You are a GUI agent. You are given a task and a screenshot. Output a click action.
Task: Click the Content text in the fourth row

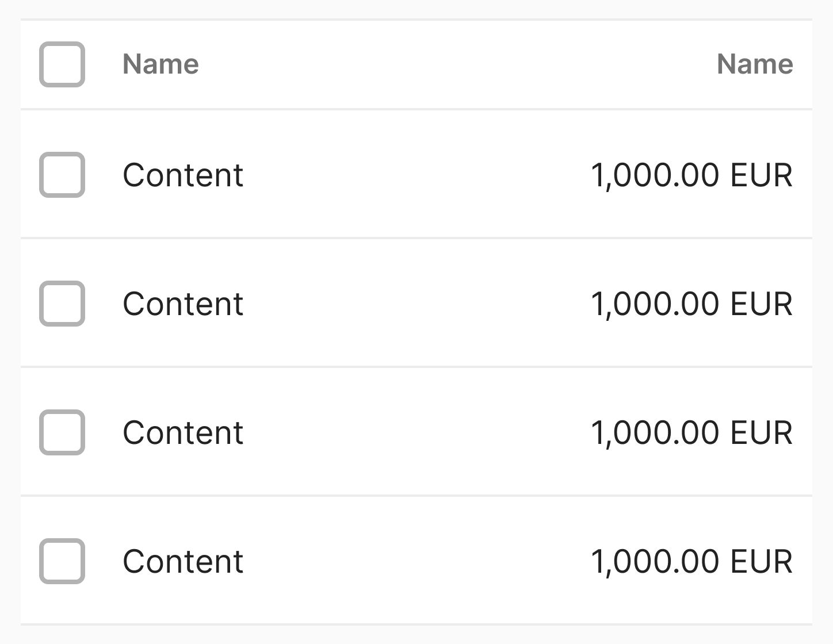click(183, 561)
